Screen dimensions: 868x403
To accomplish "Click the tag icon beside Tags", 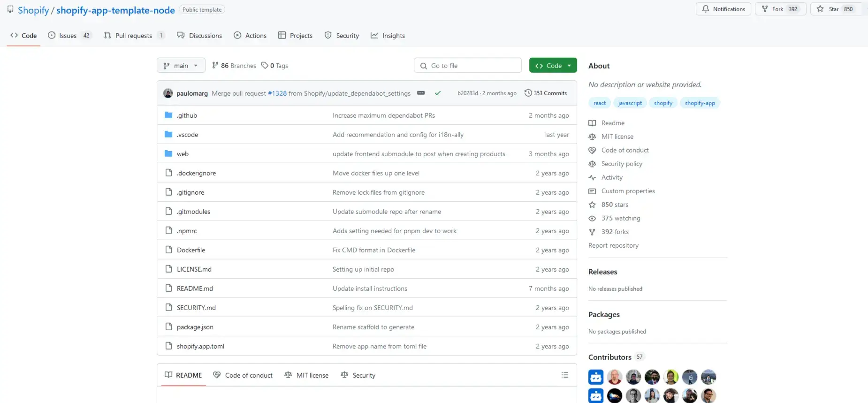I will 265,66.
